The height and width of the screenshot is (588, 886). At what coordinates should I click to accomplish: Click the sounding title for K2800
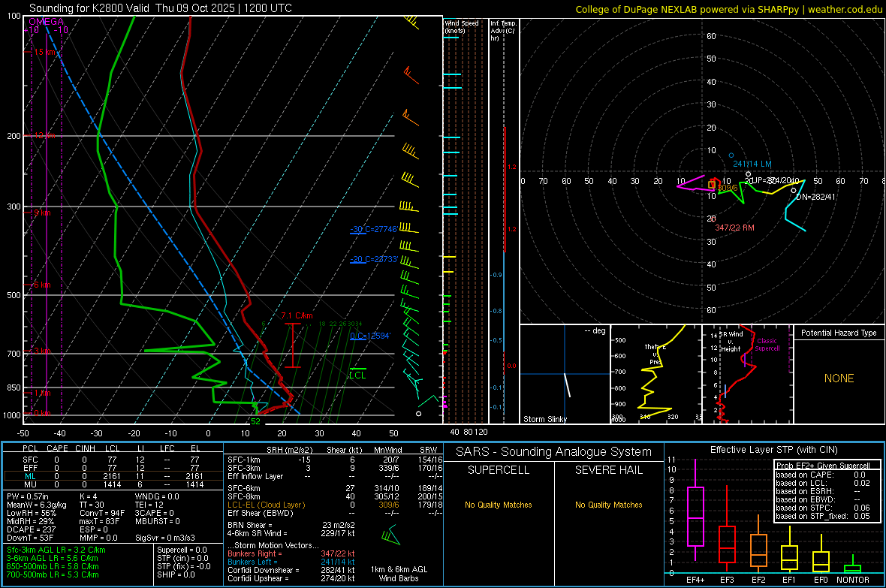pos(161,8)
